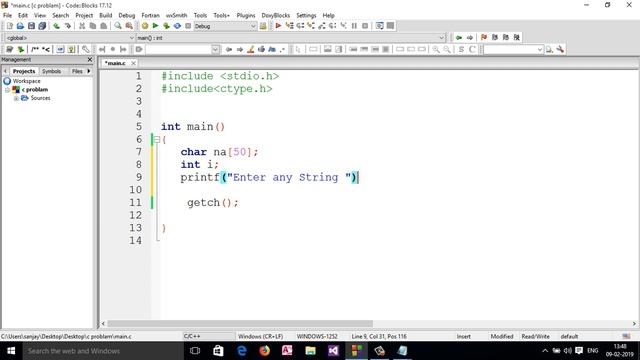The image size is (640, 360).
Task: Zoom in on the editor
Action: 436,49
